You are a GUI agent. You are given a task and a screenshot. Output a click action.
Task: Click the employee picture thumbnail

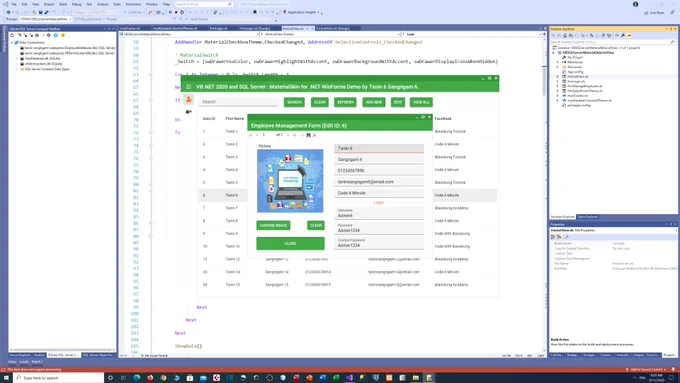(x=290, y=181)
